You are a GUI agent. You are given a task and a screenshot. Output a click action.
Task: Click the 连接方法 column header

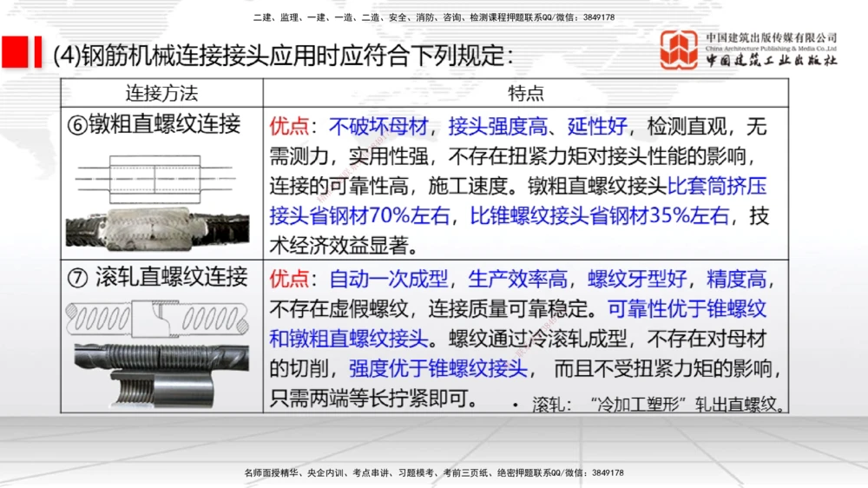pos(162,93)
